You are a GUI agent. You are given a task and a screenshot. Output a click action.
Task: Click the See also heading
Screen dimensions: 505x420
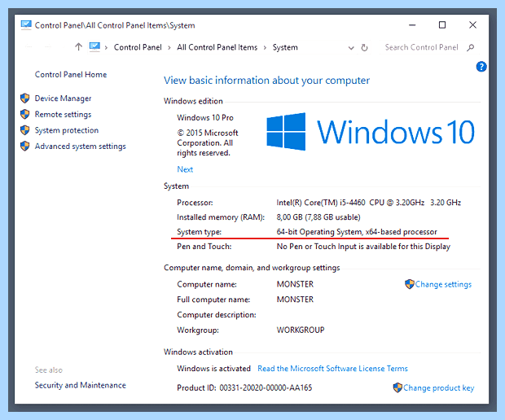[49, 370]
